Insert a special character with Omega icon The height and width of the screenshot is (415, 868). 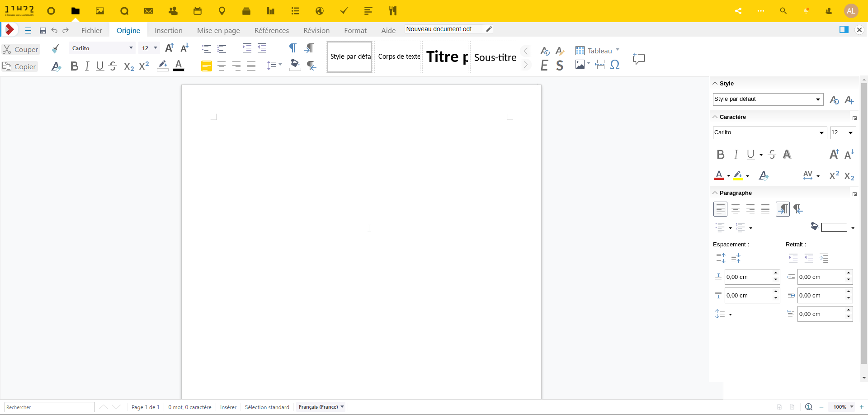coord(614,65)
